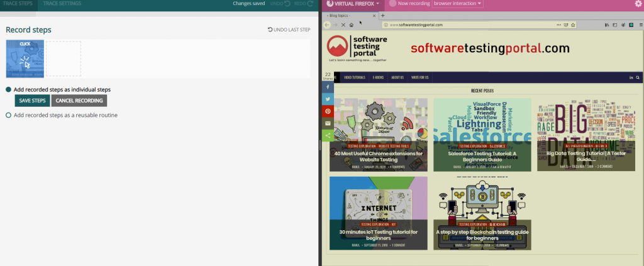644x266 pixels.
Task: Open 'Salesforce Testing Tutorial' post link
Action: pos(482,157)
